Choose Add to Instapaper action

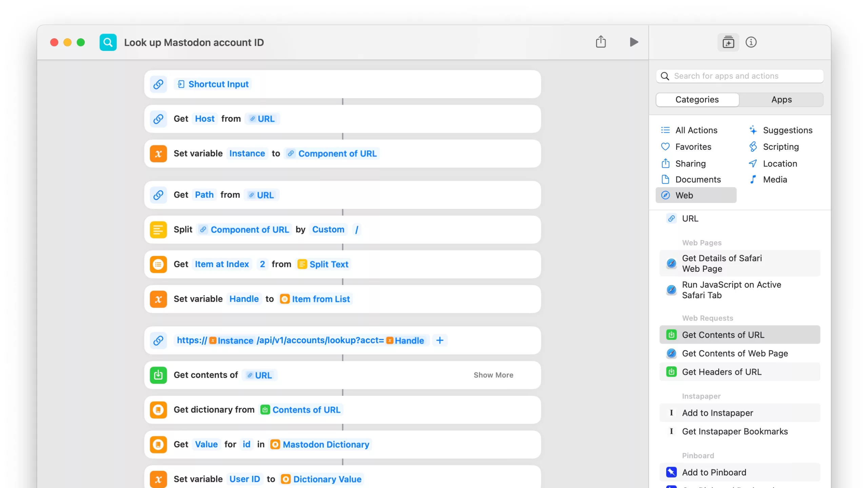(x=739, y=413)
